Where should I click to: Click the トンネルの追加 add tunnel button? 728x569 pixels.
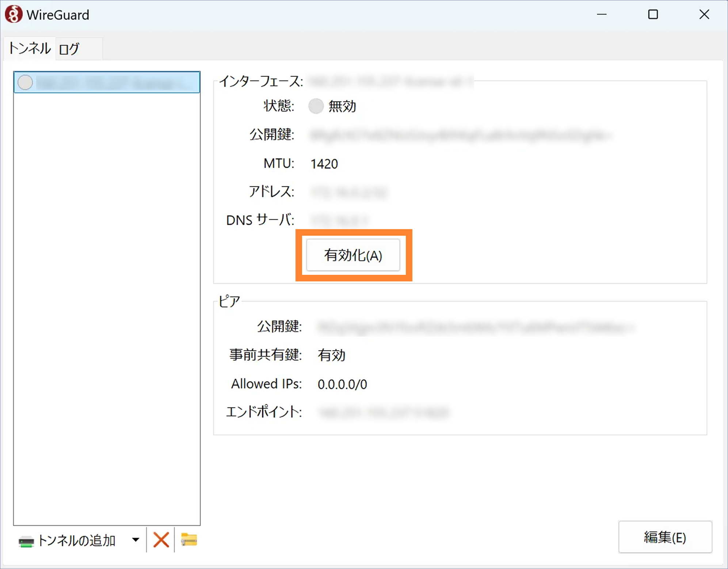click(x=67, y=540)
